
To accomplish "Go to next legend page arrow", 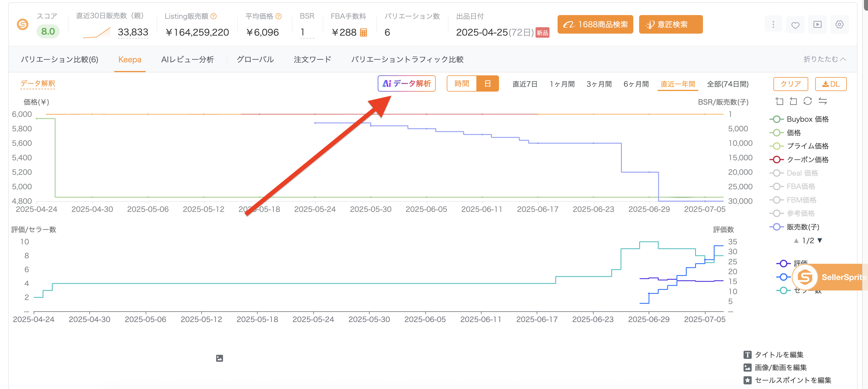I will click(820, 241).
